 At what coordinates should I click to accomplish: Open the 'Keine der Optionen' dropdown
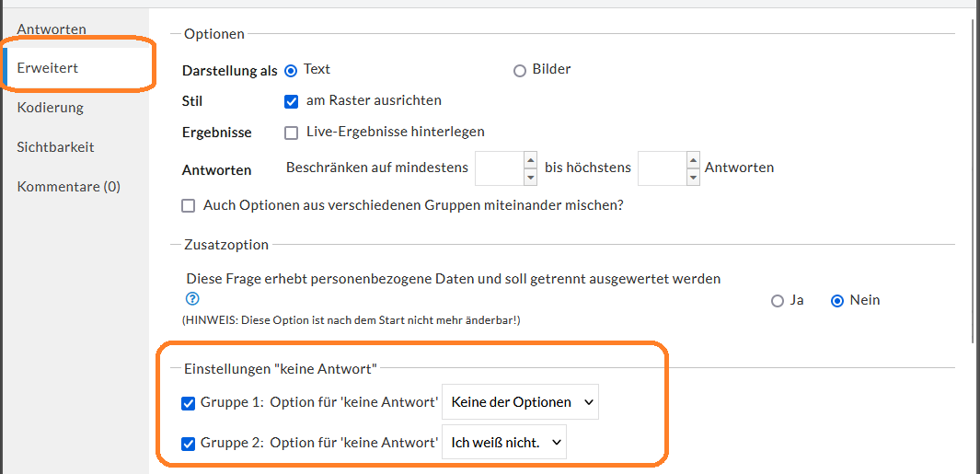pos(520,402)
